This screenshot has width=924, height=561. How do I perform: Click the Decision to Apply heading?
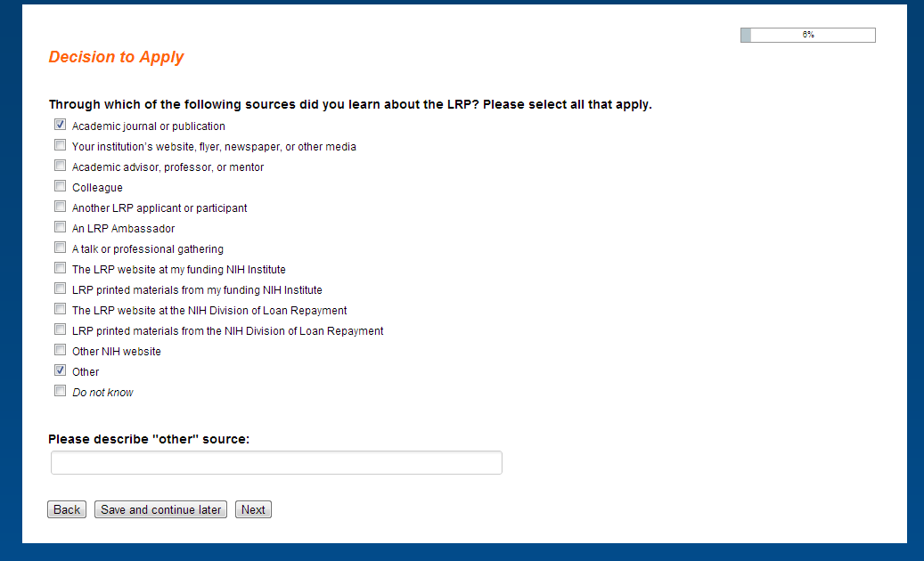[x=116, y=57]
